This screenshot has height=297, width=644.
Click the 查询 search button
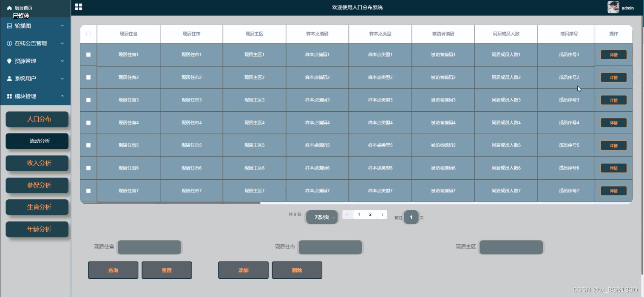pos(113,270)
